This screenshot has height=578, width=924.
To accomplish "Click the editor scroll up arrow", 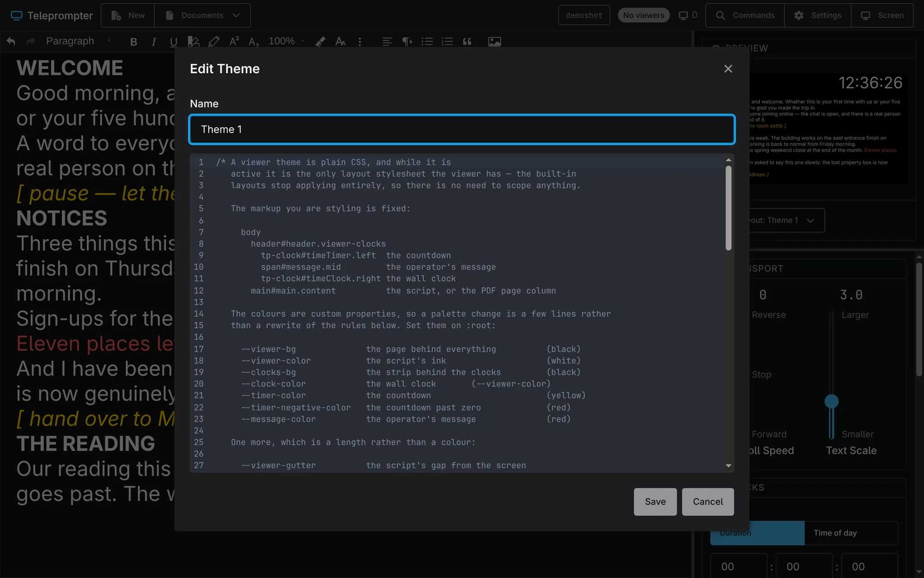I will [x=728, y=160].
